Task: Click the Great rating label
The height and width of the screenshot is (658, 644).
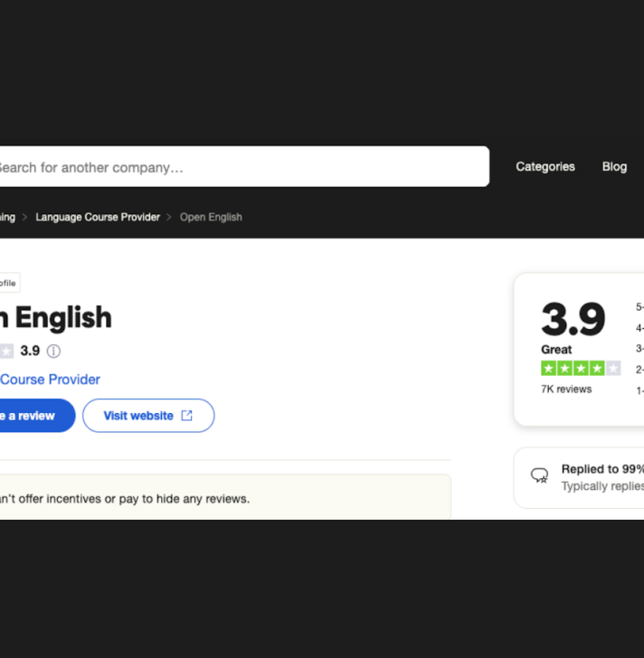Action: (x=556, y=349)
